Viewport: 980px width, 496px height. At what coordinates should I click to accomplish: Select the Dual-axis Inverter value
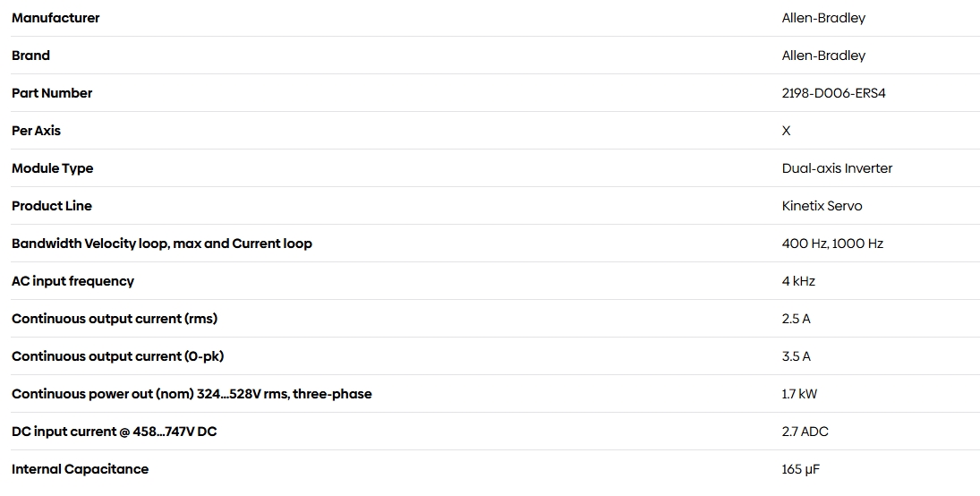click(837, 168)
